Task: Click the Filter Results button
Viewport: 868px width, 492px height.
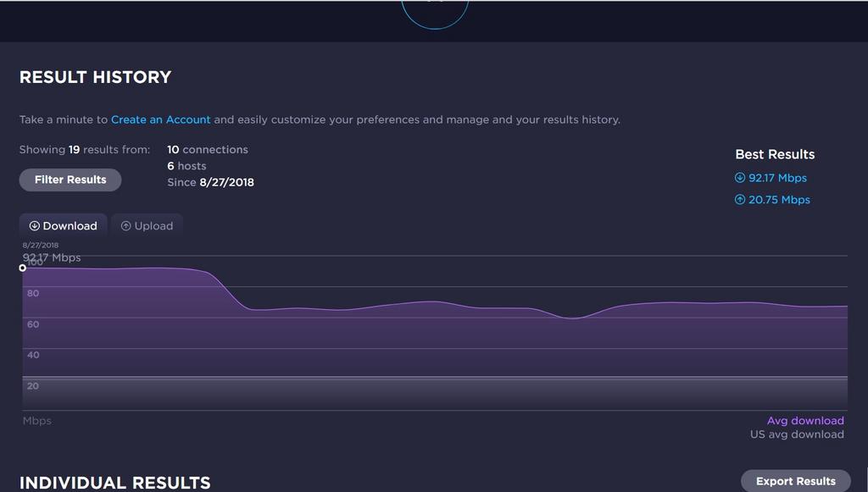Action: [x=70, y=180]
